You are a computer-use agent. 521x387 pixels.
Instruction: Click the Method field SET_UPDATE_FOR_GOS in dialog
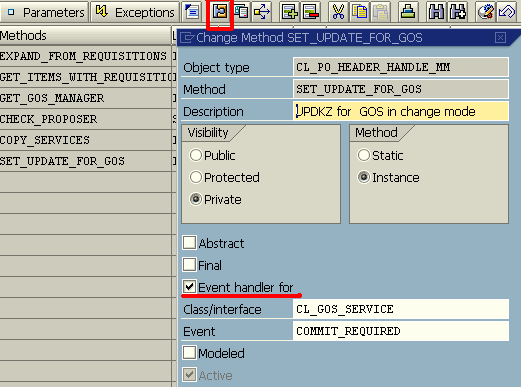tap(401, 89)
